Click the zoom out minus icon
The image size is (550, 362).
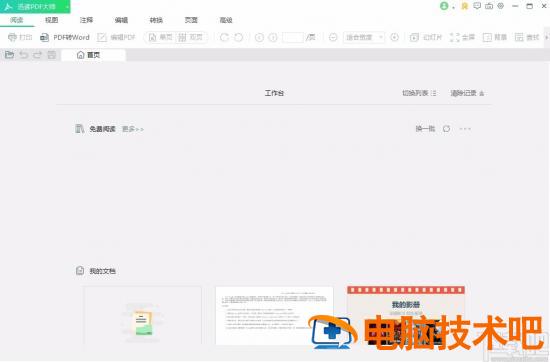click(333, 37)
